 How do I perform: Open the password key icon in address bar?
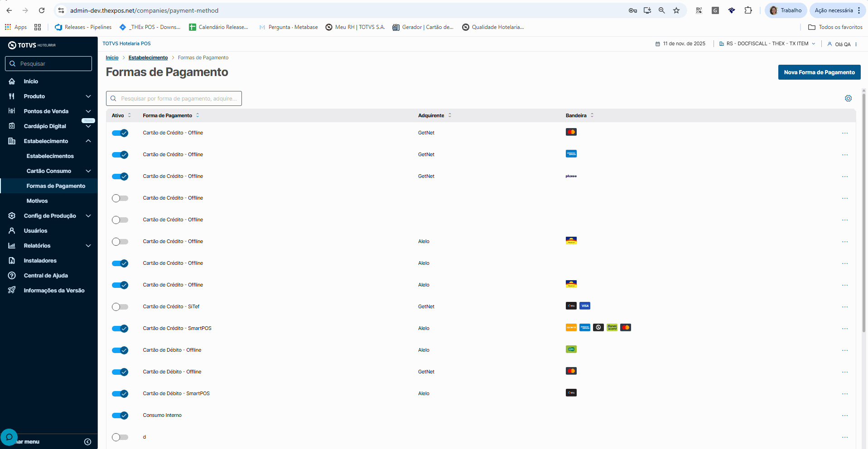tap(633, 10)
